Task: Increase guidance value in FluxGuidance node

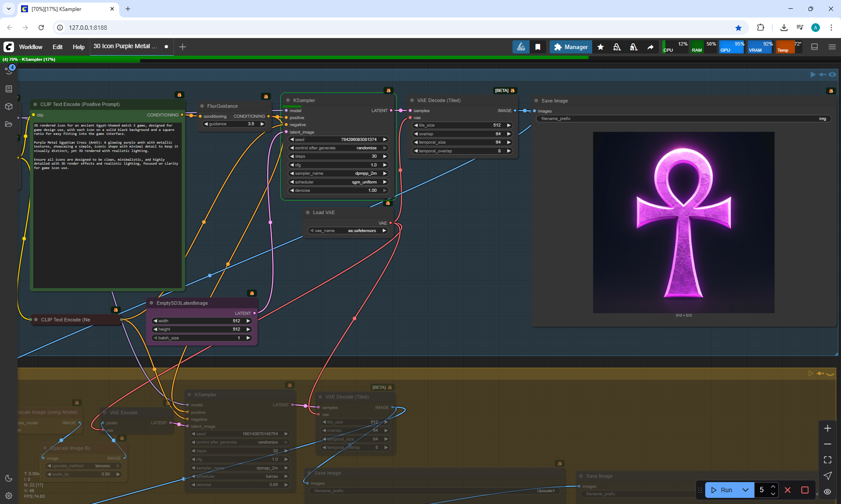Action: point(262,124)
